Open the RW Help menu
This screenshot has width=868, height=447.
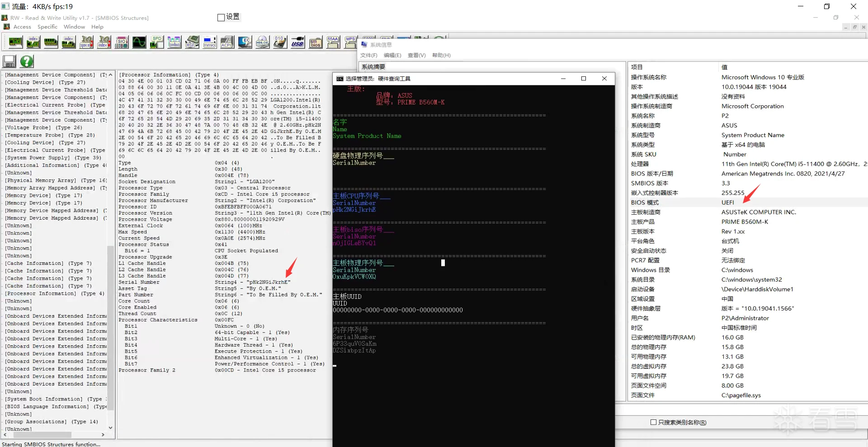[97, 27]
